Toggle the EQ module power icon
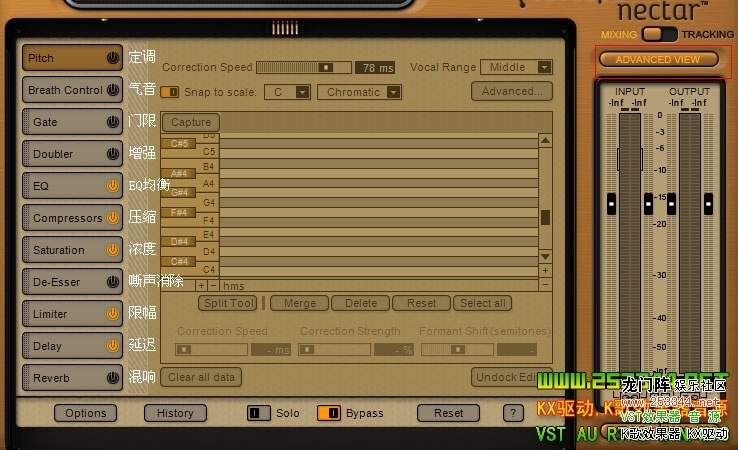This screenshot has width=738, height=450. click(x=112, y=186)
